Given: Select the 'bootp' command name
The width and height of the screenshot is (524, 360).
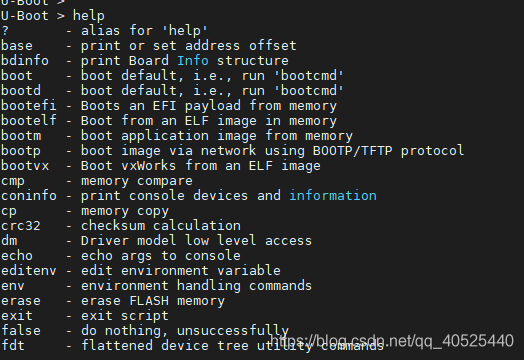Looking at the screenshot, I should click(21, 151).
